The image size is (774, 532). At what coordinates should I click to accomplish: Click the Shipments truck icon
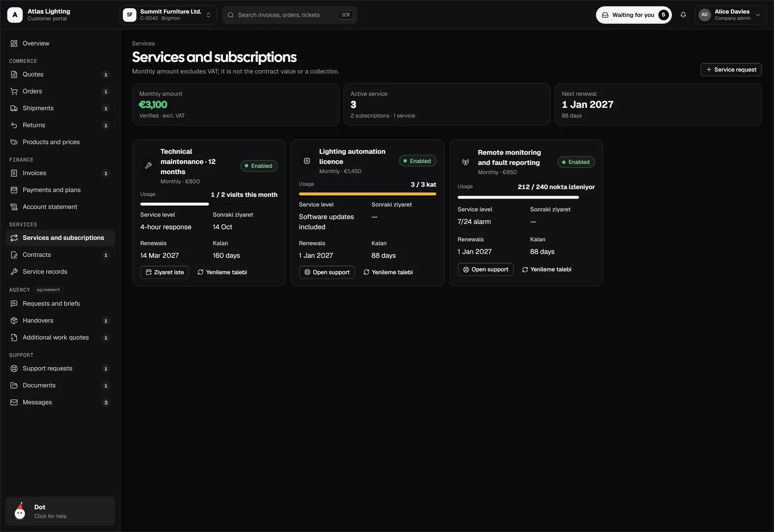pos(14,108)
